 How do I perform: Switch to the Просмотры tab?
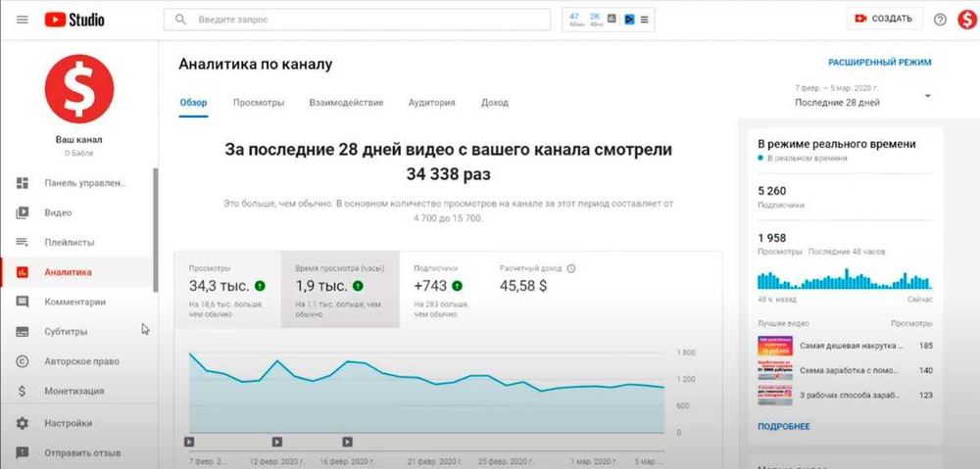click(259, 103)
